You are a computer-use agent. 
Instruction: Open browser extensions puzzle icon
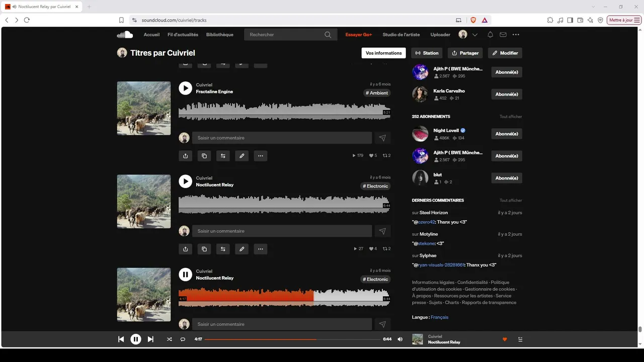pos(550,20)
